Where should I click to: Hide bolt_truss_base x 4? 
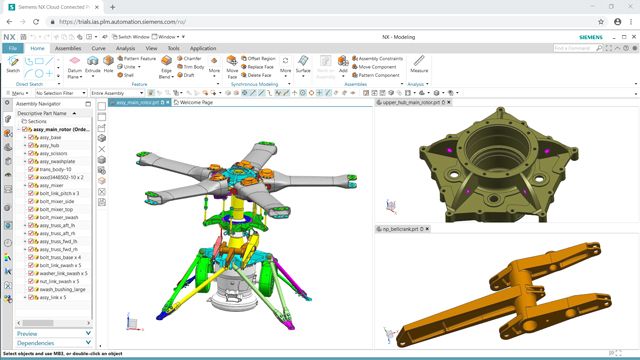point(31,258)
